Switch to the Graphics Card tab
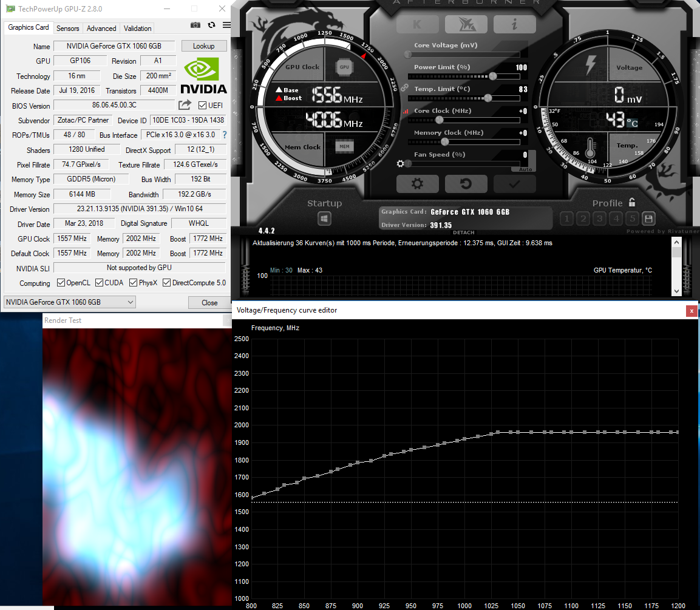Screen dimensions: 700x610 click(x=29, y=27)
